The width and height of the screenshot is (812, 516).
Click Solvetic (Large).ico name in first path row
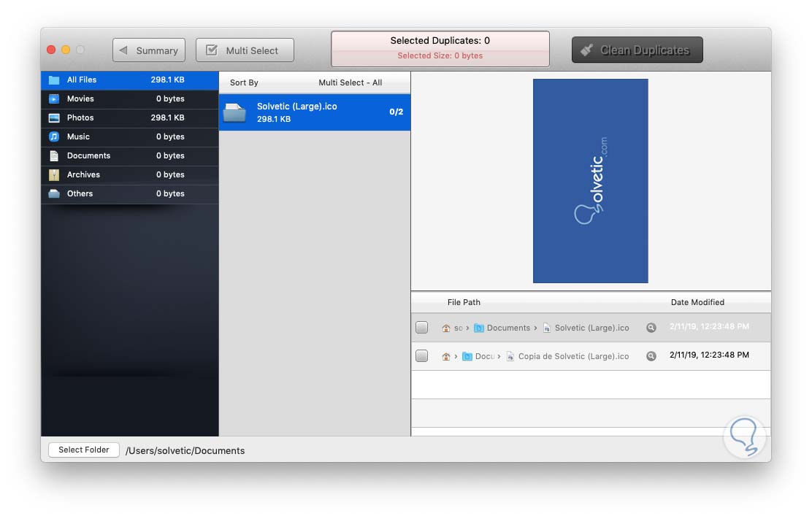click(591, 328)
